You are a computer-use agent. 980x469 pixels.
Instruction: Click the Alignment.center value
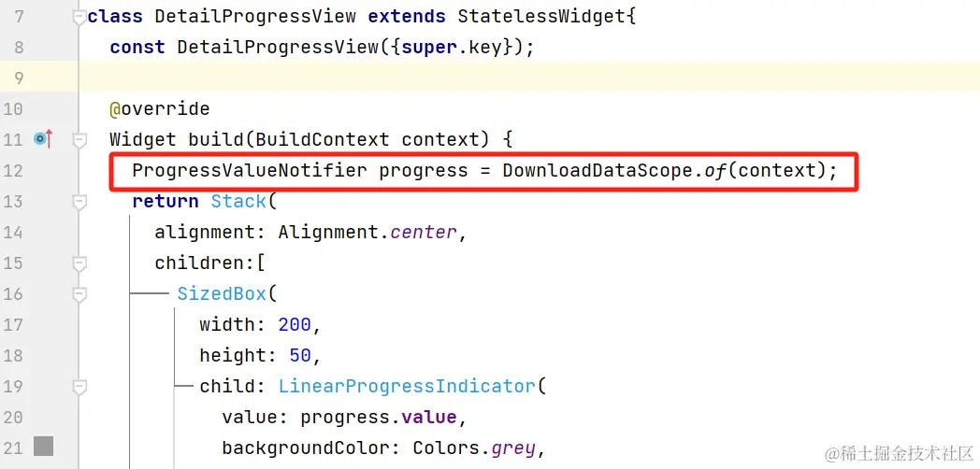pos(366,232)
